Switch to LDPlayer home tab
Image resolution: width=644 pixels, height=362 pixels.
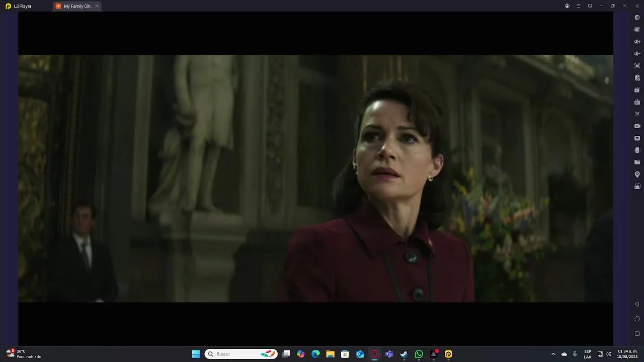18,6
